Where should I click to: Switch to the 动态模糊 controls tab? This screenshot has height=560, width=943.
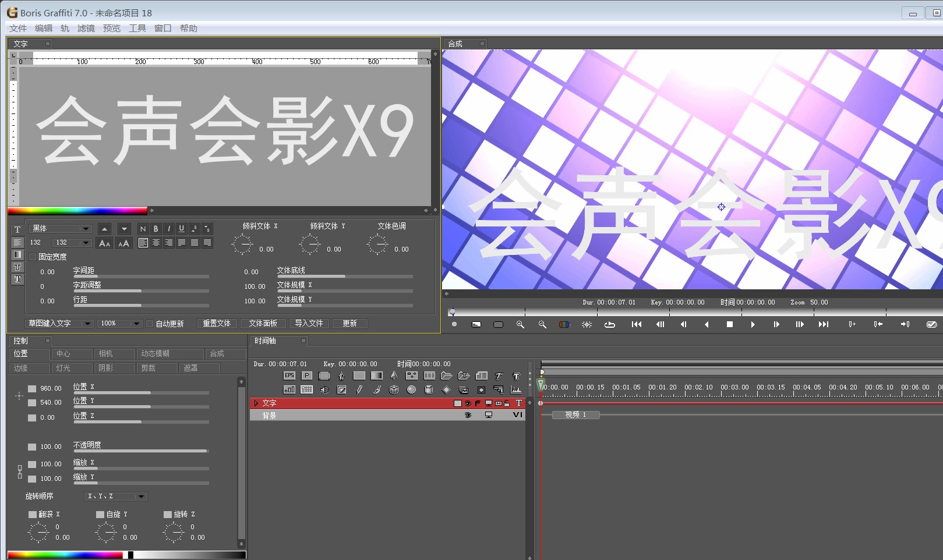170,354
